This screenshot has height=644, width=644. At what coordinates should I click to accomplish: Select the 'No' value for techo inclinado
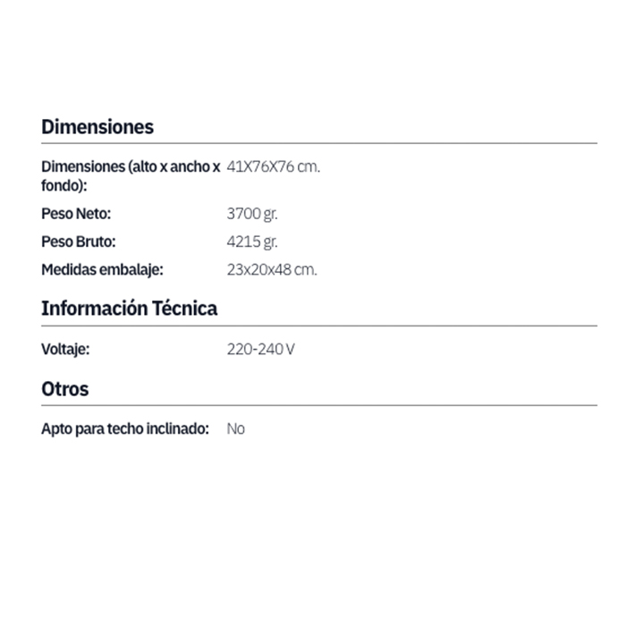[236, 428]
